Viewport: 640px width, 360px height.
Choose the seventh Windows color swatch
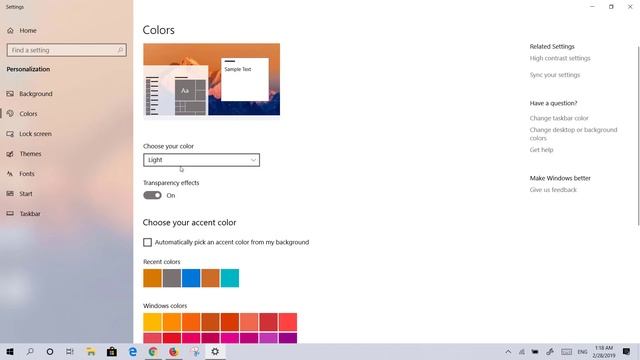[269, 322]
